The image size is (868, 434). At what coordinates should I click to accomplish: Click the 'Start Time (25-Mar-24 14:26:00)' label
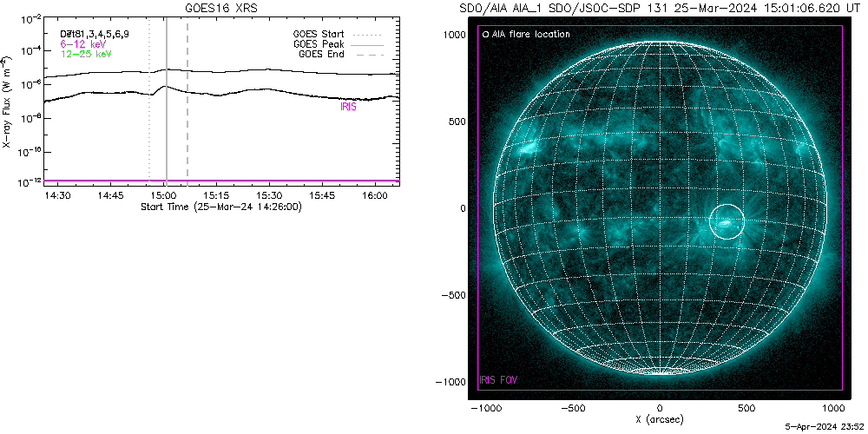pyautogui.click(x=221, y=207)
